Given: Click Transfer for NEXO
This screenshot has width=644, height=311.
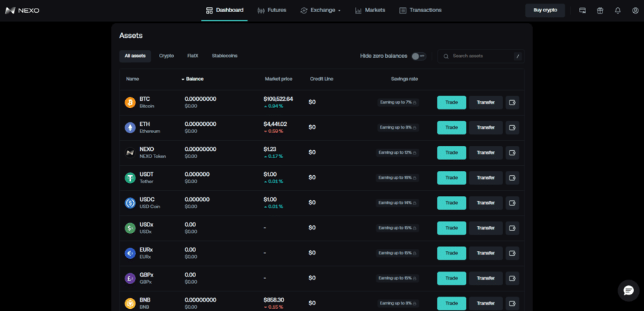Looking at the screenshot, I should click(x=486, y=152).
